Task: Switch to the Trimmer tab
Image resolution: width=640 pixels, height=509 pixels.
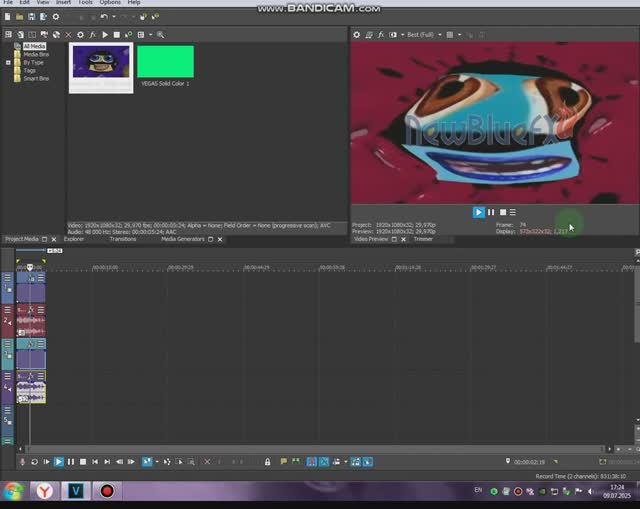Action: point(423,239)
